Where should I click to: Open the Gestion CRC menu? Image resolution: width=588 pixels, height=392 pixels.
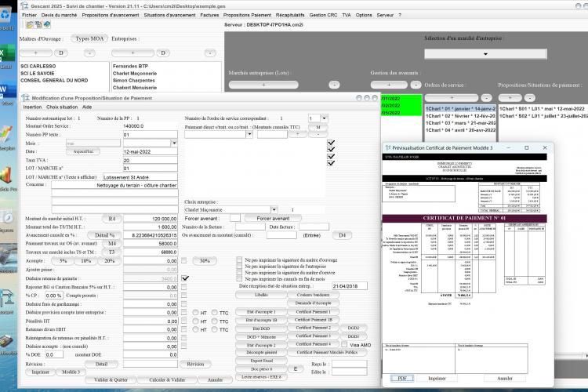point(323,15)
